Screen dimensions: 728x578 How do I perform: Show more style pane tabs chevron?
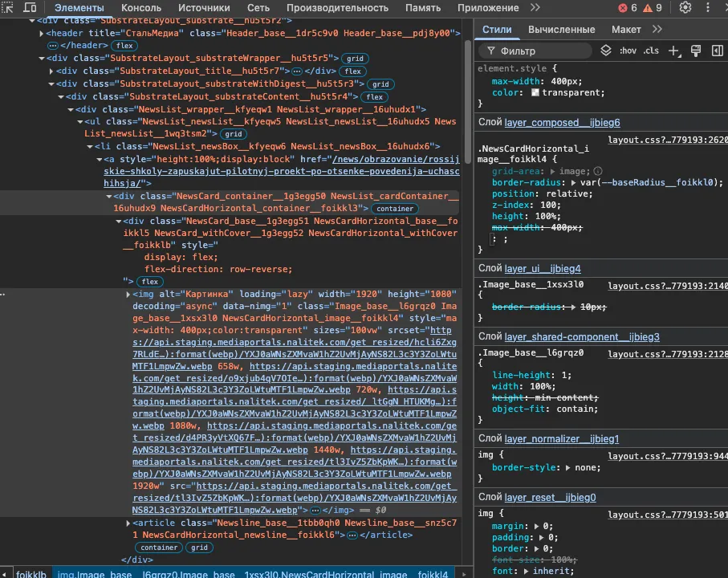click(657, 29)
